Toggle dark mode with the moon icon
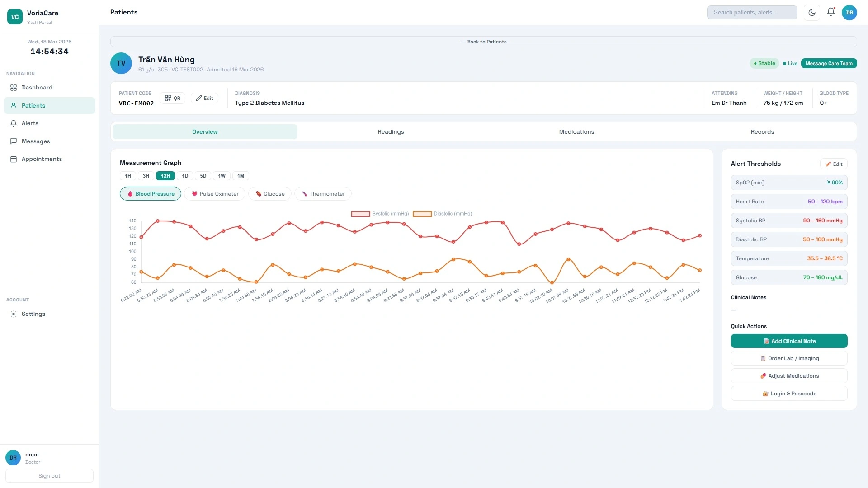Viewport: 868px width, 488px height. [811, 12]
